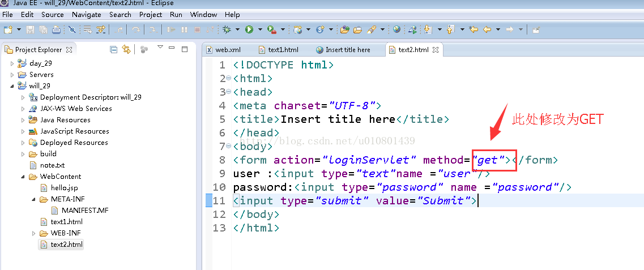The image size is (644, 270).
Task: Click the blue S new servlet icon
Action: click(321, 29)
